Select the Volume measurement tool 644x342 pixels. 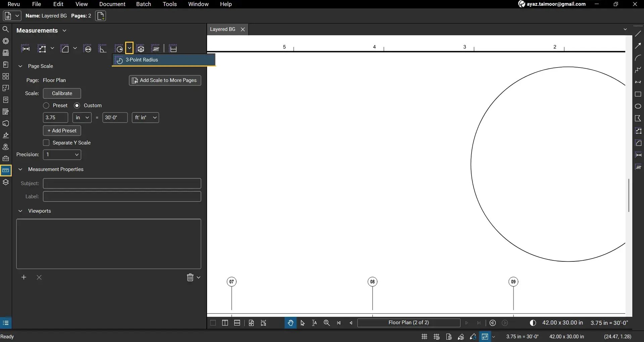tap(141, 48)
